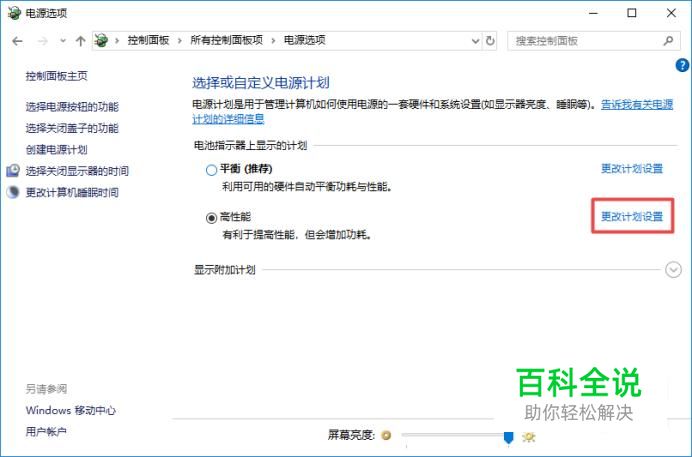
Task: Click the Back arrow navigation button
Action: point(17,41)
